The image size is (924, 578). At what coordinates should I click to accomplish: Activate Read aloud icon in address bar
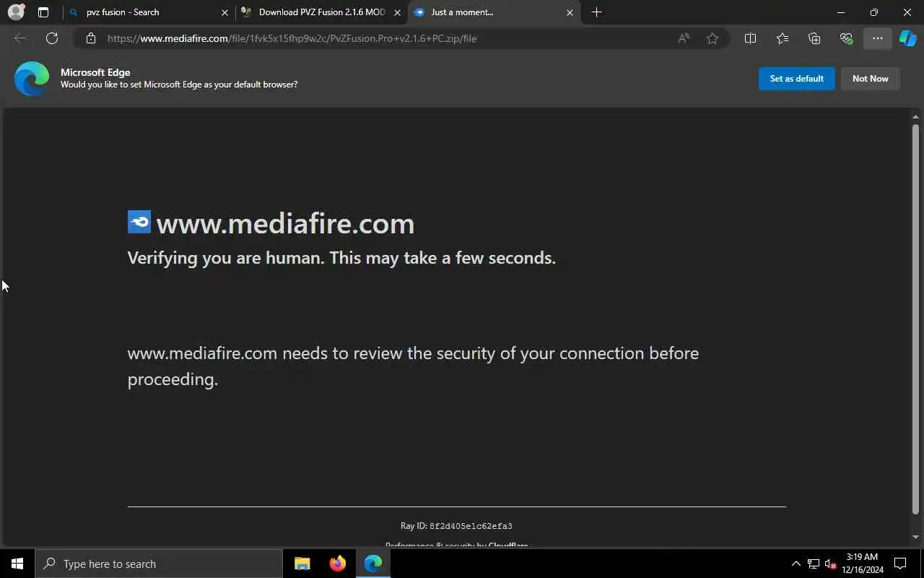[683, 38]
